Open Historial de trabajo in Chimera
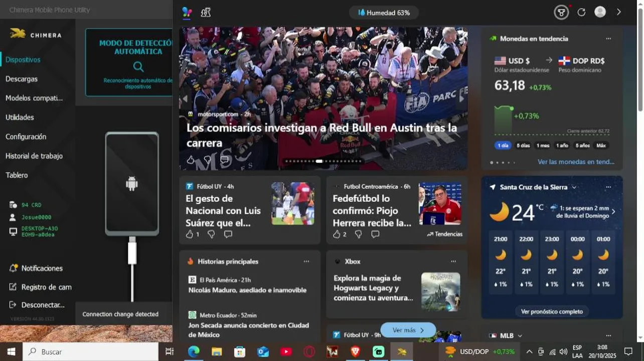This screenshot has height=361, width=644. point(34,156)
